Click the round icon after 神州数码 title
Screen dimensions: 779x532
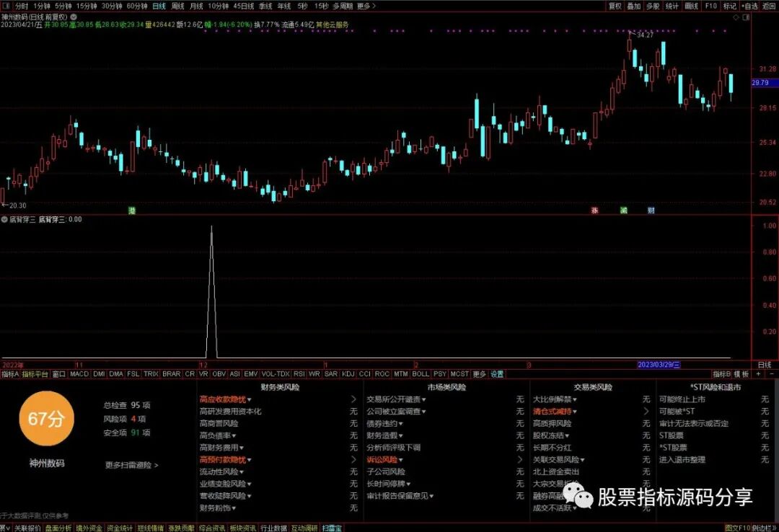(74, 17)
